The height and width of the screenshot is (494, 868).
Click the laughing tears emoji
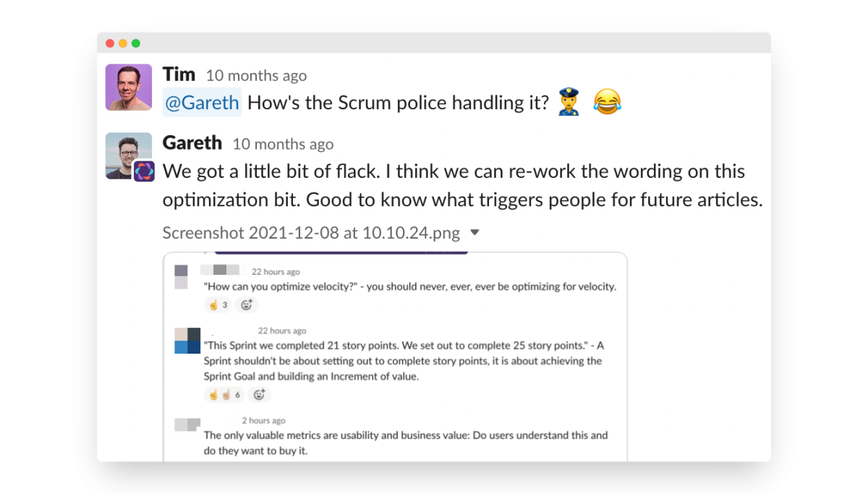point(607,103)
